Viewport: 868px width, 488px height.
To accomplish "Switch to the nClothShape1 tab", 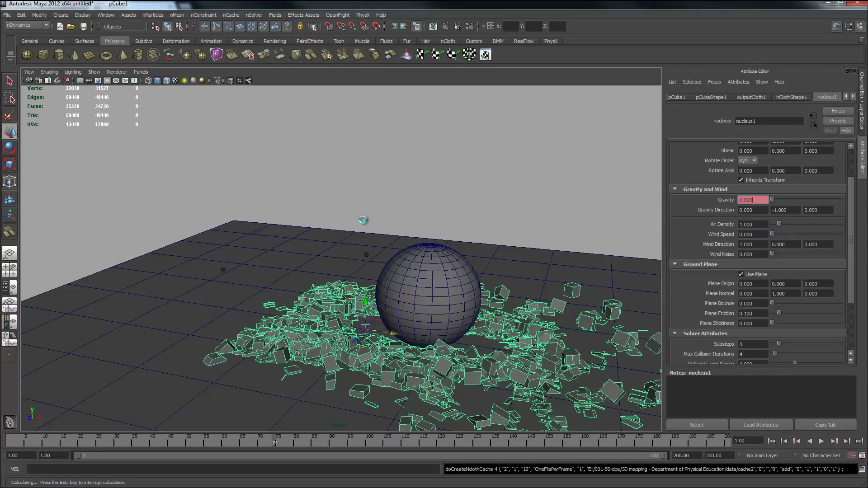I will pyautogui.click(x=791, y=97).
